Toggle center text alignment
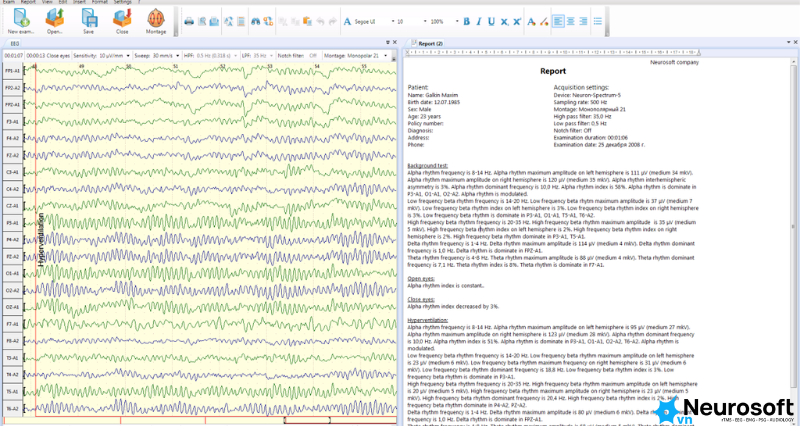The height and width of the screenshot is (431, 800). [570, 21]
